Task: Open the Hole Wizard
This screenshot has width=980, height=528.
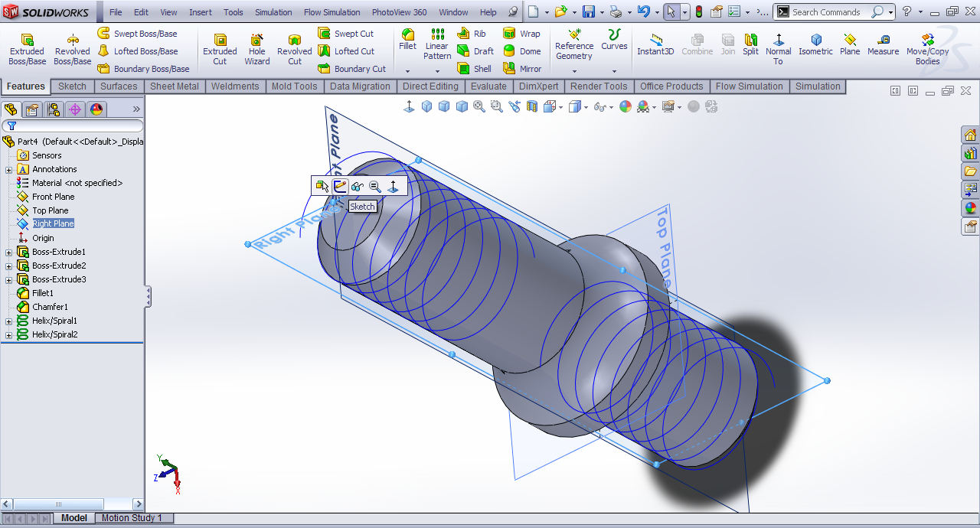Action: click(257, 50)
